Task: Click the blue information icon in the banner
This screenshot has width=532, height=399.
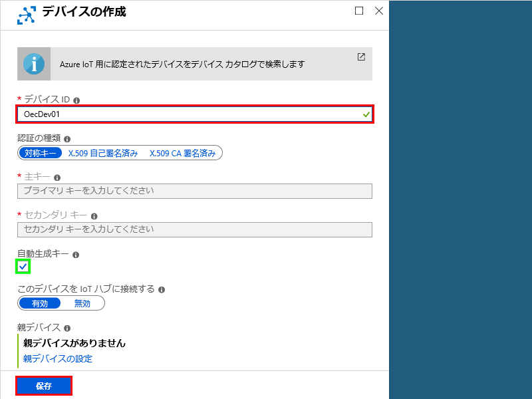Action: point(34,64)
